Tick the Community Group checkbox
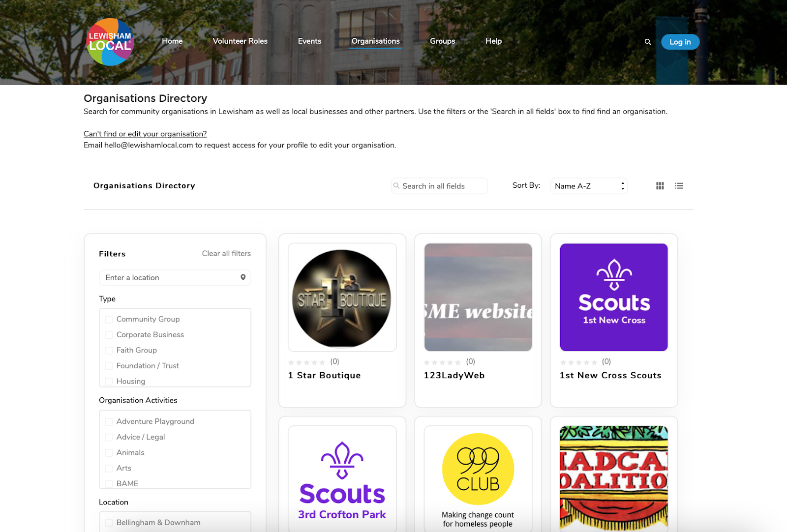This screenshot has width=787, height=532. point(109,320)
